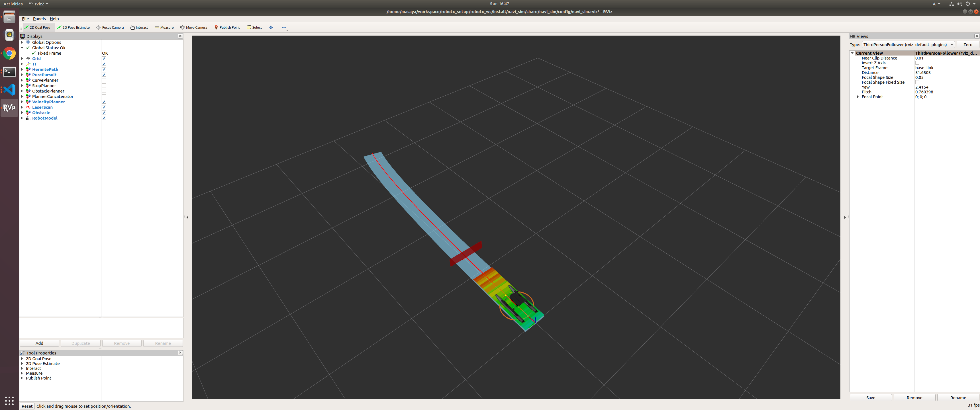Click the blue plus add-tool icon
The width and height of the screenshot is (980, 410).
click(x=271, y=27)
